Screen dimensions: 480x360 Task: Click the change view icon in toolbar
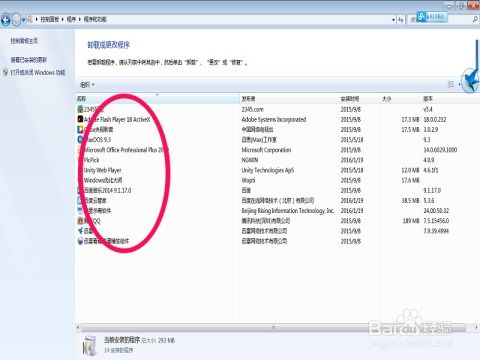(x=451, y=84)
